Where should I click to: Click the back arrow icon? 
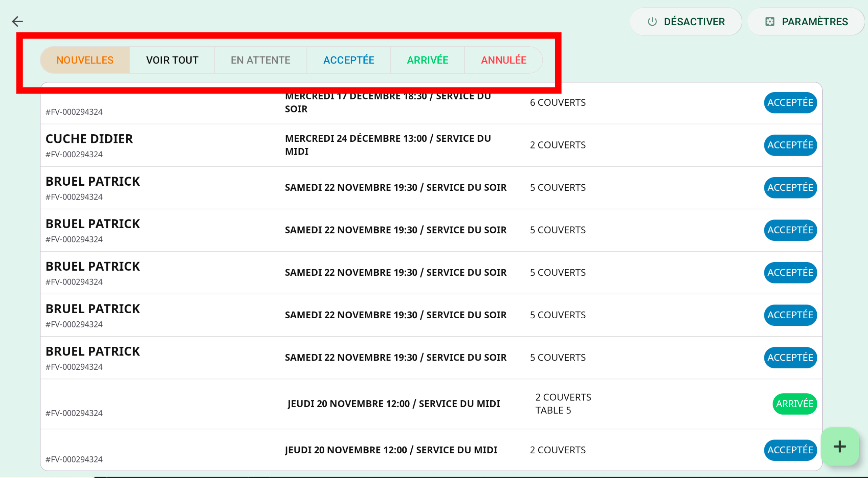click(x=17, y=21)
